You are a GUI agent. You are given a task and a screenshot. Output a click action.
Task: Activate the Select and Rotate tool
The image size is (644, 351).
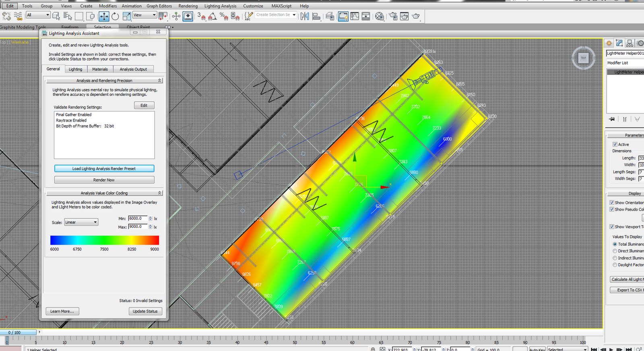116,16
